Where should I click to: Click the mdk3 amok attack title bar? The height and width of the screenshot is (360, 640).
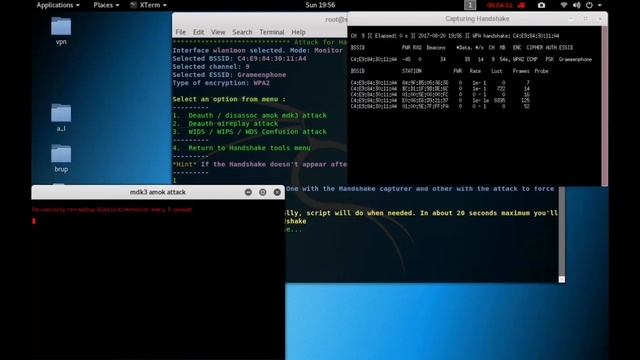(158, 192)
